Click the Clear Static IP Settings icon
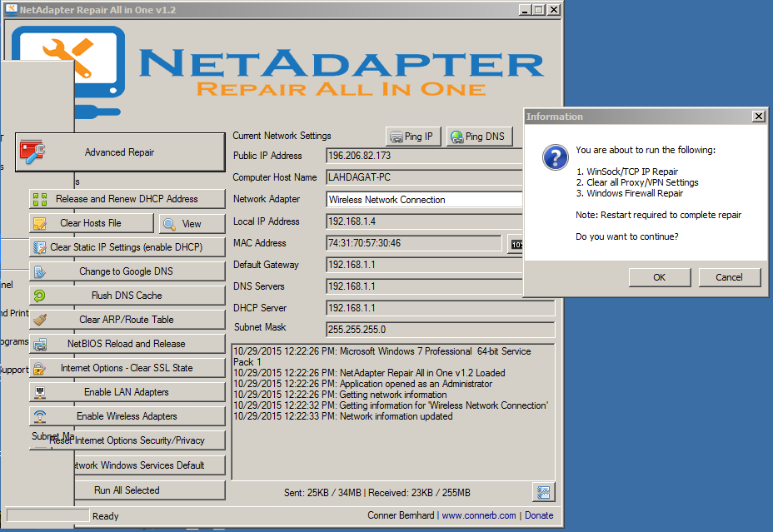Screen dimensions: 773x532 pyautogui.click(x=40, y=247)
